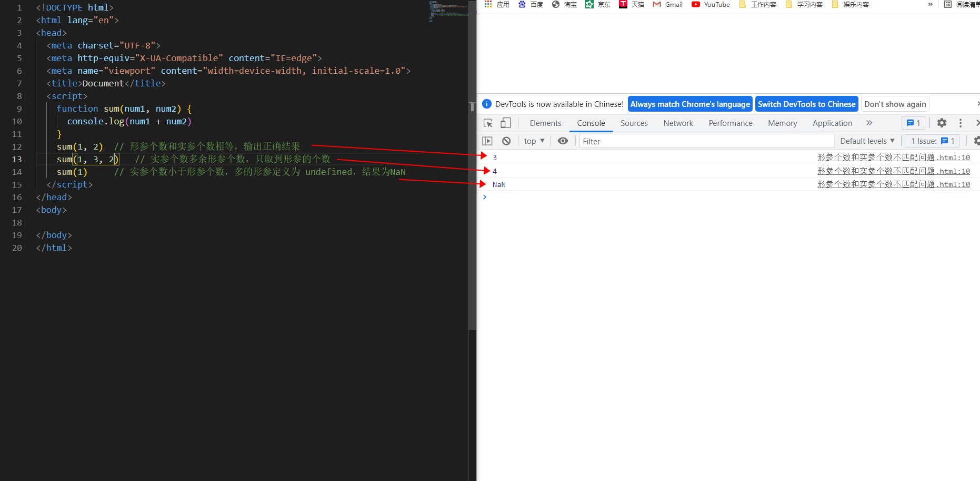Click line number 13 in the editor gutter
This screenshot has height=481, width=980.
[x=17, y=160]
